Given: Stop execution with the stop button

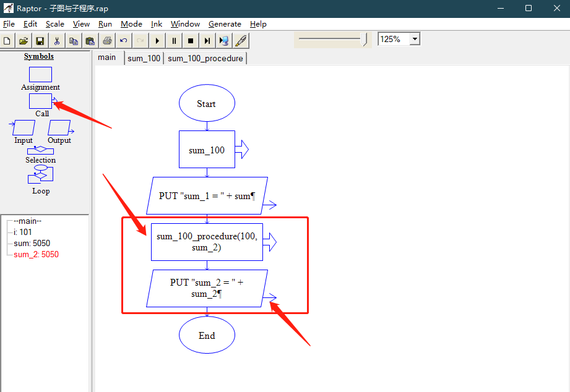Looking at the screenshot, I should tap(191, 41).
